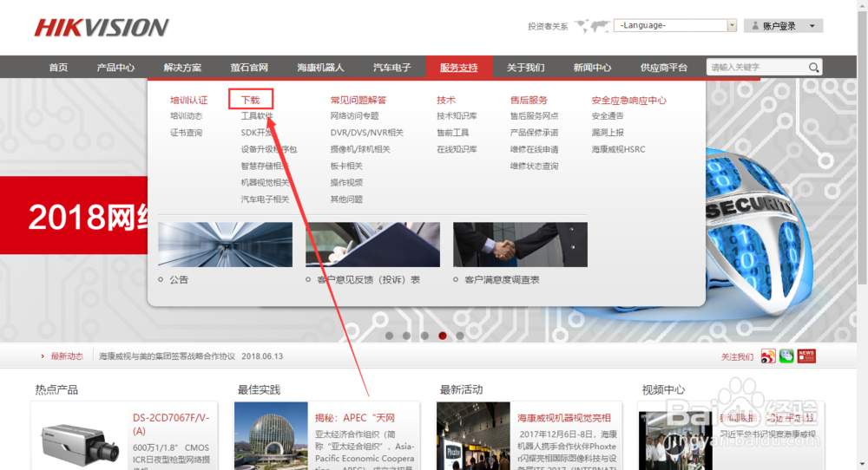Open 产品保修承诺 link
Image resolution: width=868 pixels, height=470 pixels.
click(x=534, y=133)
